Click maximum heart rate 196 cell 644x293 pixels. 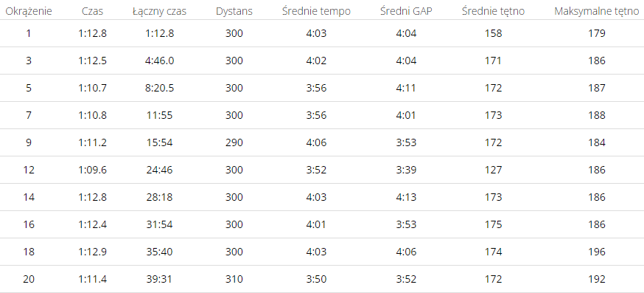pos(596,252)
